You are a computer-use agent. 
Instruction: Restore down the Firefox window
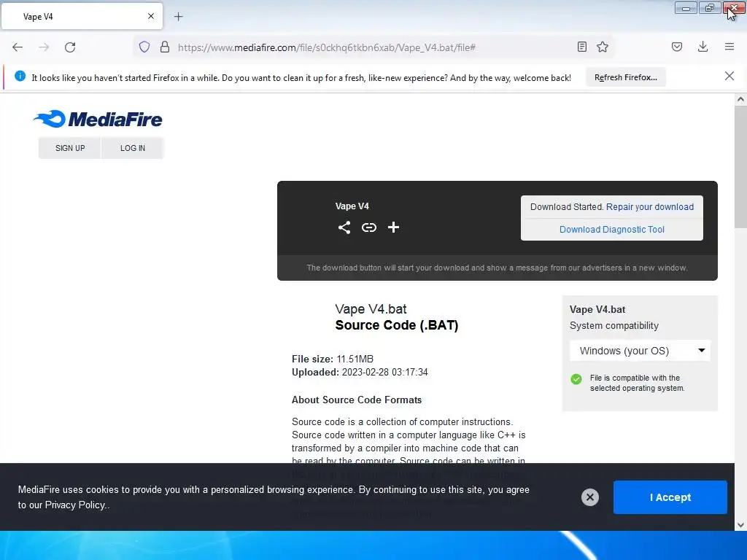710,8
